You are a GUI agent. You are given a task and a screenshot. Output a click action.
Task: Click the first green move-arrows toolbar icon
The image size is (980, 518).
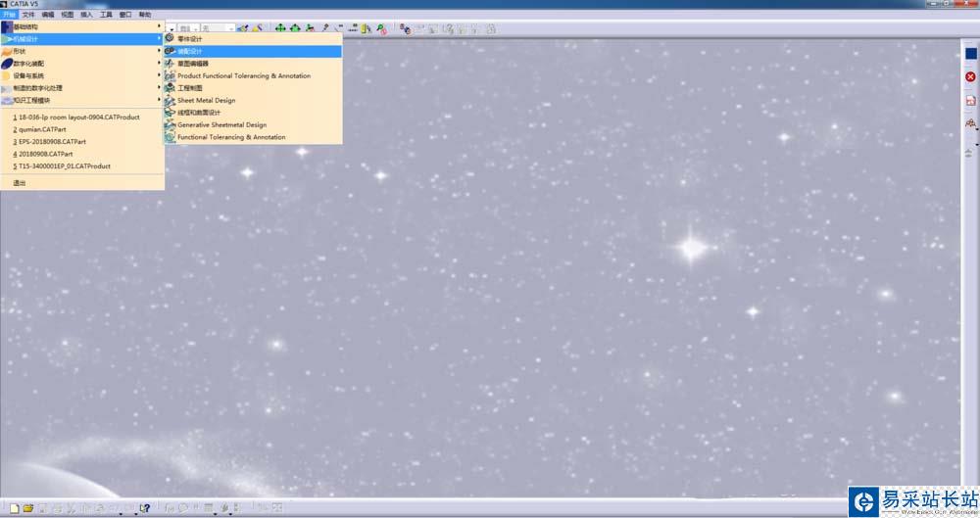(x=280, y=28)
